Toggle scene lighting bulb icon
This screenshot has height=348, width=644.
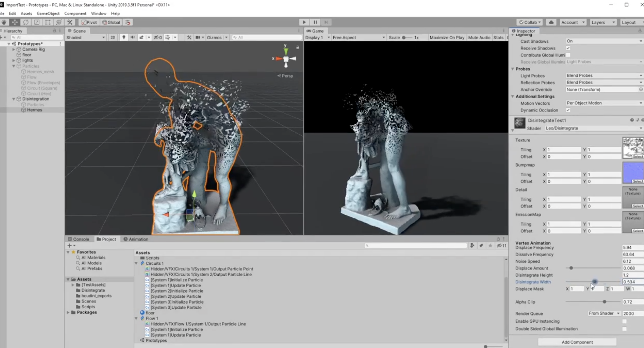coord(124,37)
